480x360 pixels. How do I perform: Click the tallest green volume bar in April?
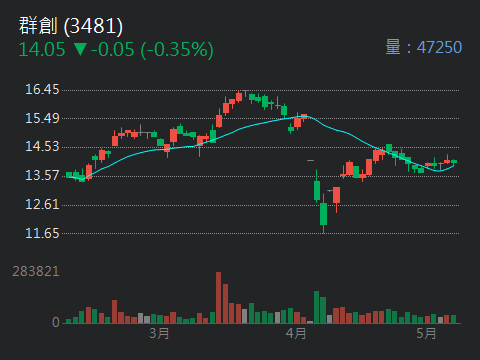tap(317, 307)
